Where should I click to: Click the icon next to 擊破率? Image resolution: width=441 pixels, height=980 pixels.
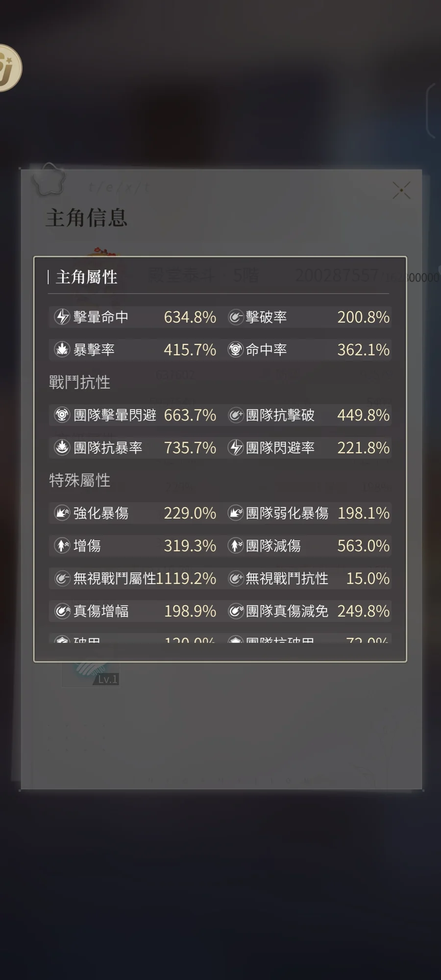(236, 317)
